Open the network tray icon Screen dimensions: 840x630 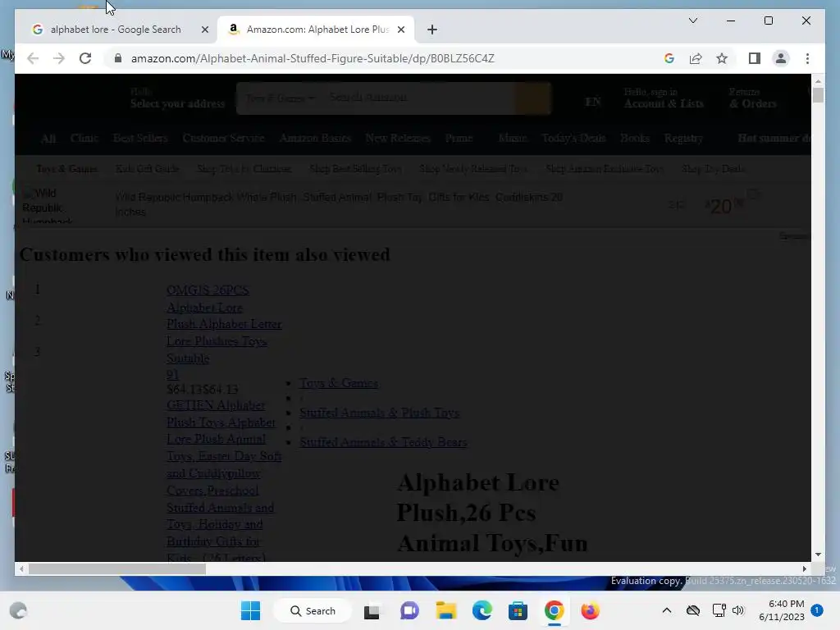pos(719,610)
